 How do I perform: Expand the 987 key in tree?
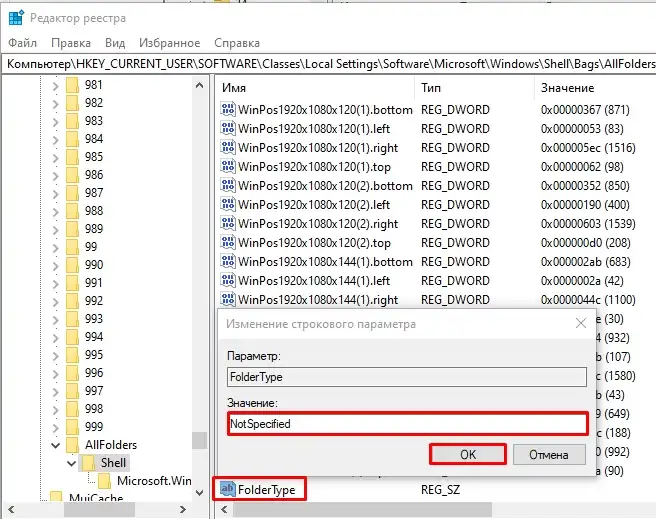click(x=55, y=194)
